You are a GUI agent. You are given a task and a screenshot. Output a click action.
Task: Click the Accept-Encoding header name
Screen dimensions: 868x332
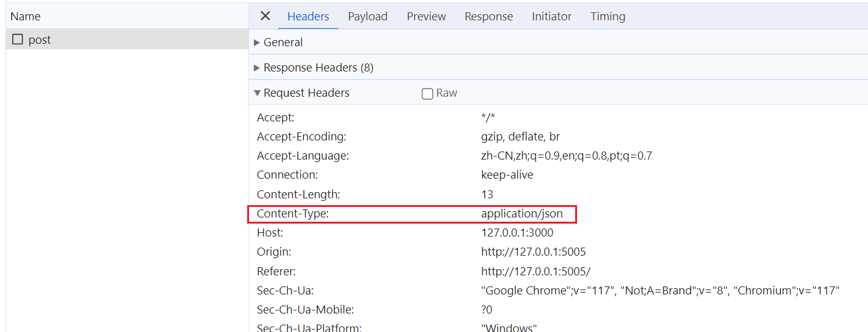click(301, 137)
